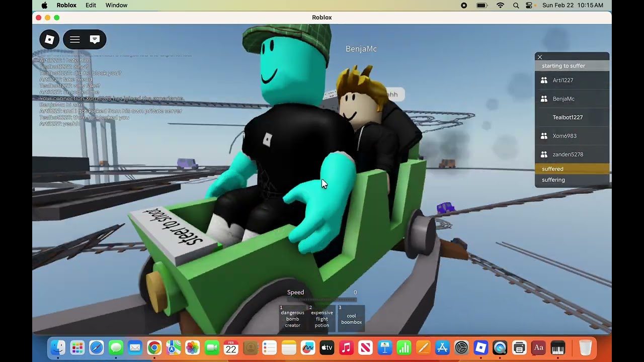Open Apple TV from the Dock

point(327,347)
